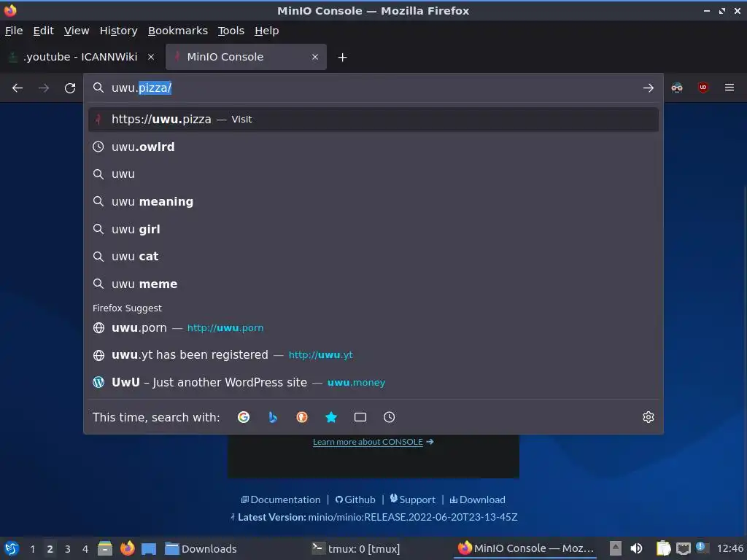
Task: Open the update notifier tray icon
Action: click(x=702, y=548)
